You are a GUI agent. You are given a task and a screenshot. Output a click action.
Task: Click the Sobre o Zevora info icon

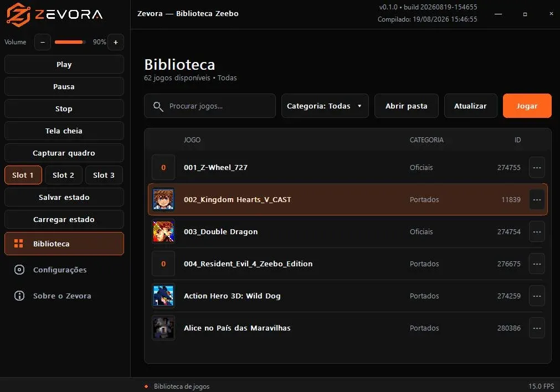tap(19, 296)
